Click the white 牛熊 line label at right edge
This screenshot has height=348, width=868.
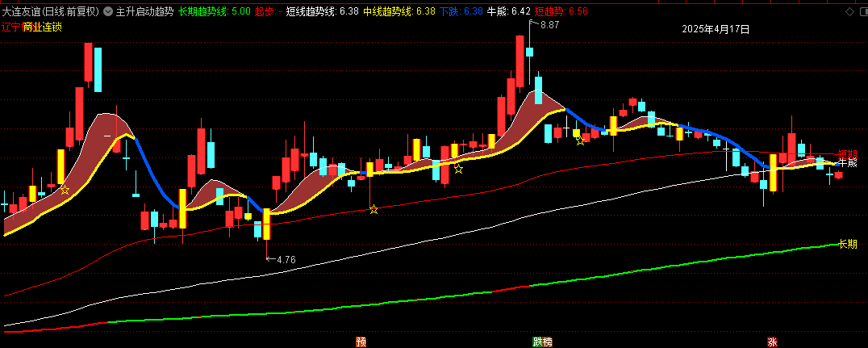848,163
